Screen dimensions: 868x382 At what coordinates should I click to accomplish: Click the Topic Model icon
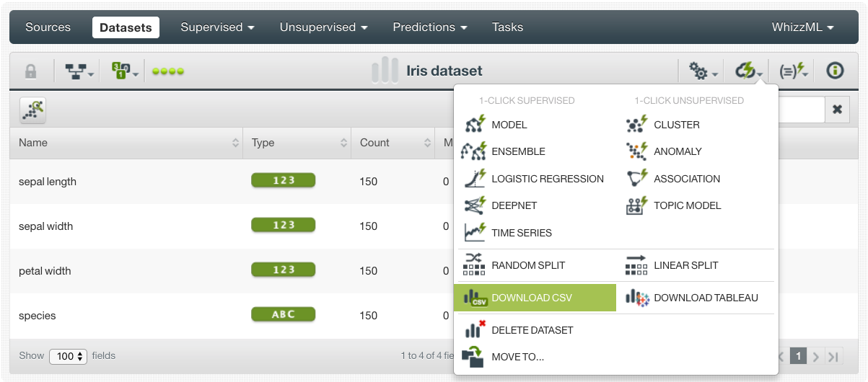pyautogui.click(x=636, y=205)
